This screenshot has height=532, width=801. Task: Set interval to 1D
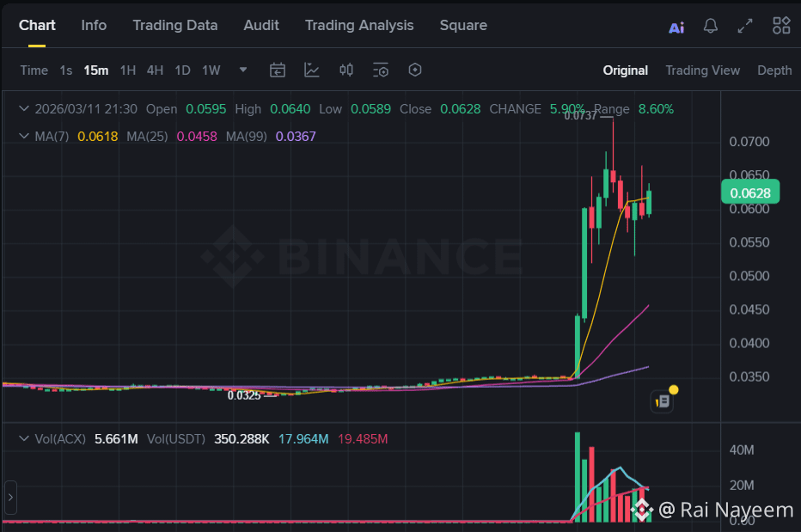182,70
